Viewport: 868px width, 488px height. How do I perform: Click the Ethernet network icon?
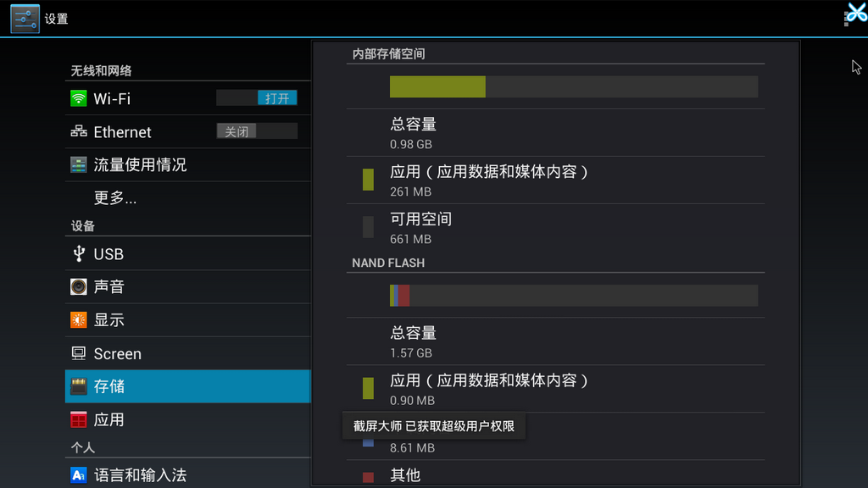[79, 131]
